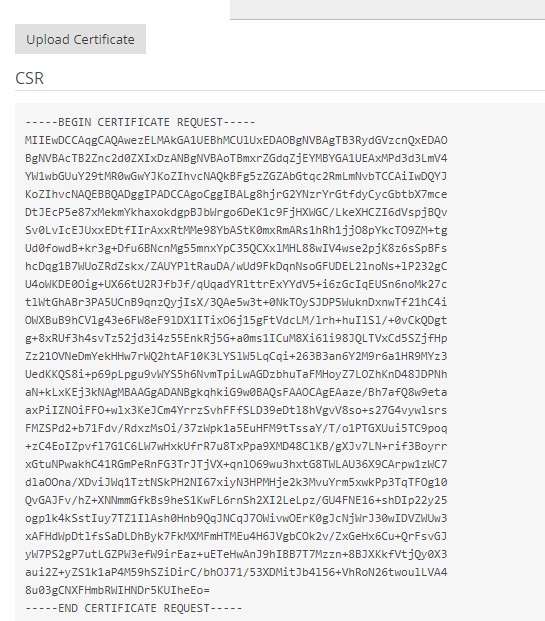Click the END CERTIFICATE REQUEST line

[134, 608]
